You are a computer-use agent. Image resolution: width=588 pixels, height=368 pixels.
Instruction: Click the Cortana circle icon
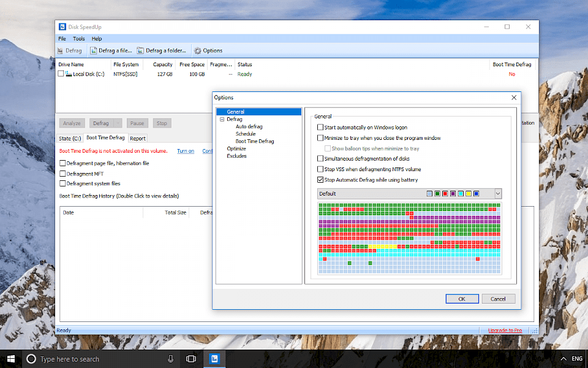[x=31, y=359]
